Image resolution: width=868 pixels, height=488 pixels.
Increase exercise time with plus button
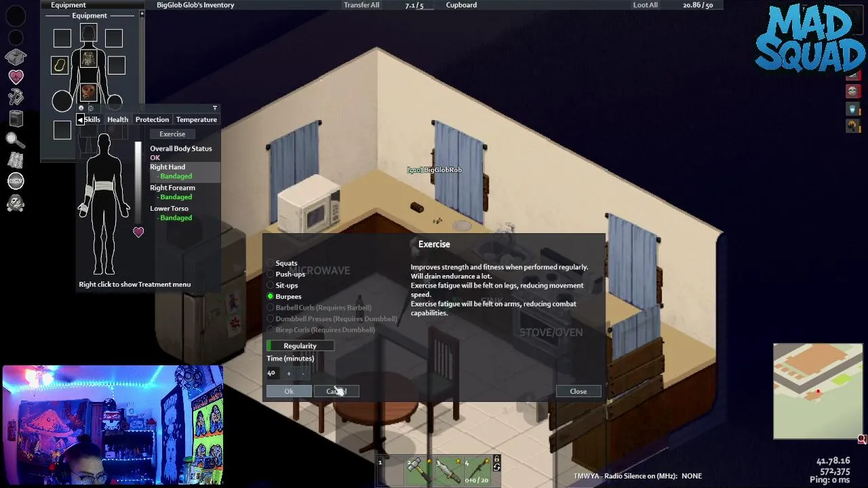coord(289,373)
